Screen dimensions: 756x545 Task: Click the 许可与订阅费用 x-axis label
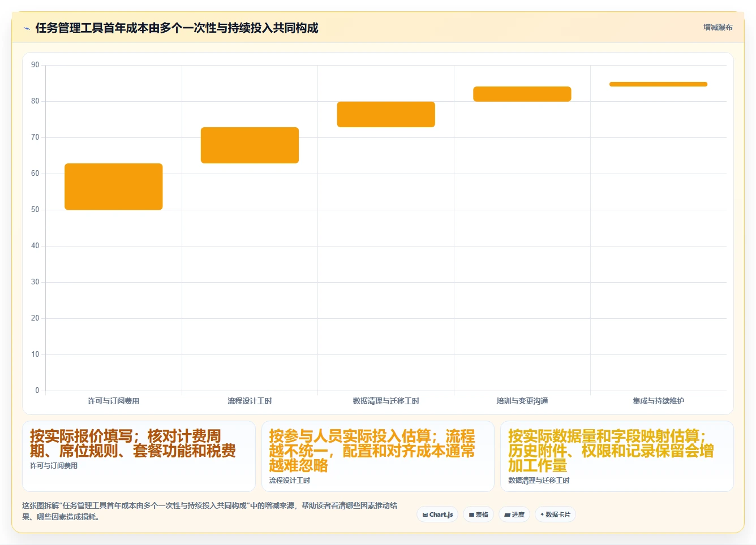pyautogui.click(x=114, y=401)
